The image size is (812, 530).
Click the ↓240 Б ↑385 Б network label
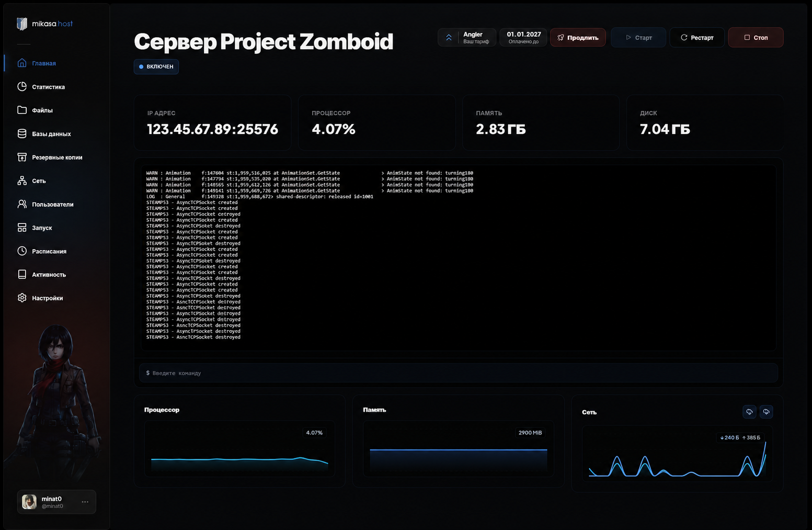(x=740, y=437)
